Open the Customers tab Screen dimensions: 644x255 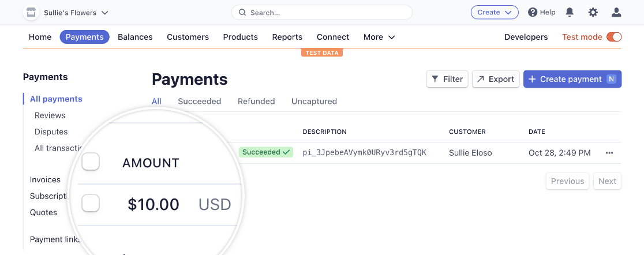coord(188,37)
